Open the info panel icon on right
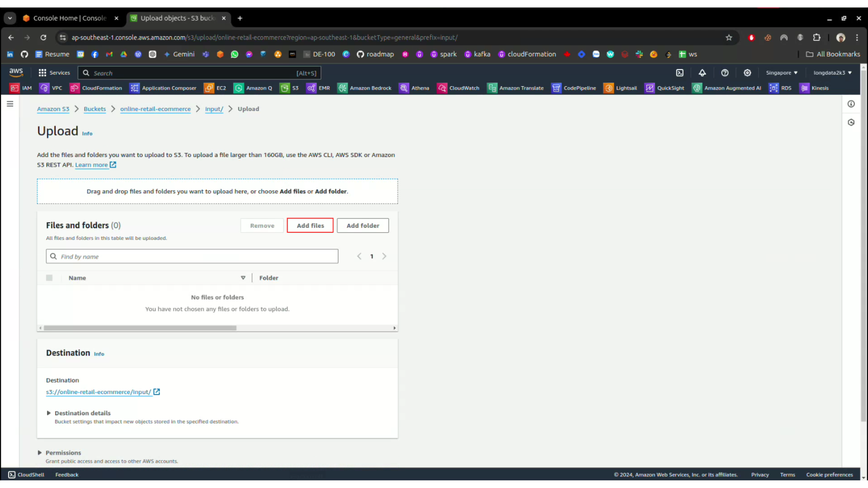Image resolution: width=868 pixels, height=488 pixels. click(851, 104)
